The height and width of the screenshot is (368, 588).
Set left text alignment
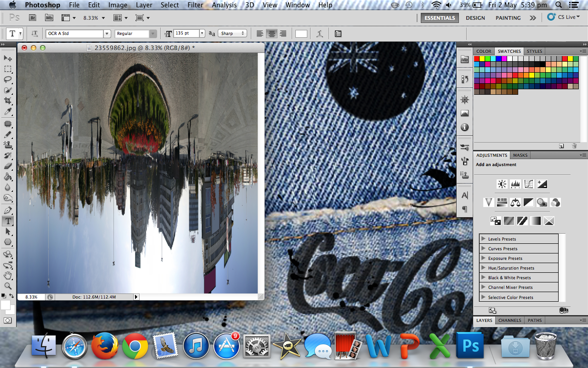coord(260,34)
